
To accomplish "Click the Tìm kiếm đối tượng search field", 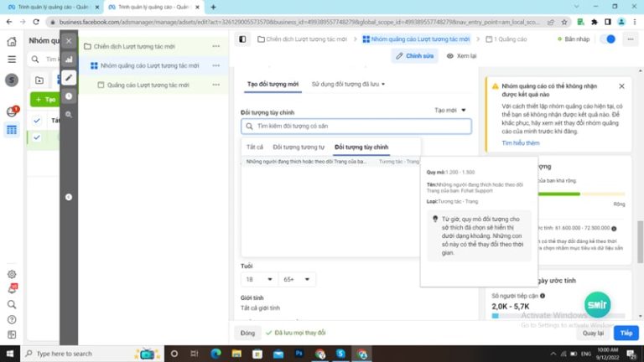I will [x=356, y=127].
